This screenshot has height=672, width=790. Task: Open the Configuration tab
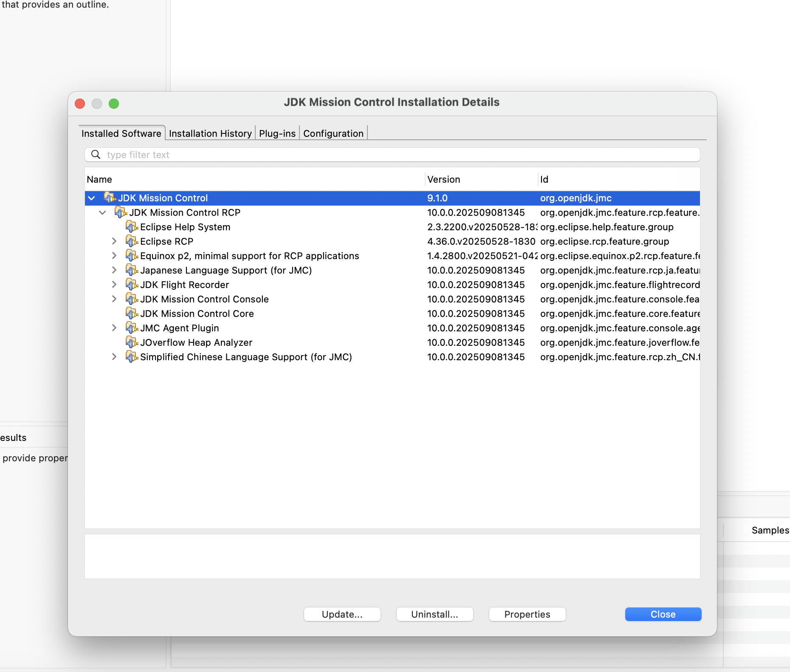pos(333,133)
